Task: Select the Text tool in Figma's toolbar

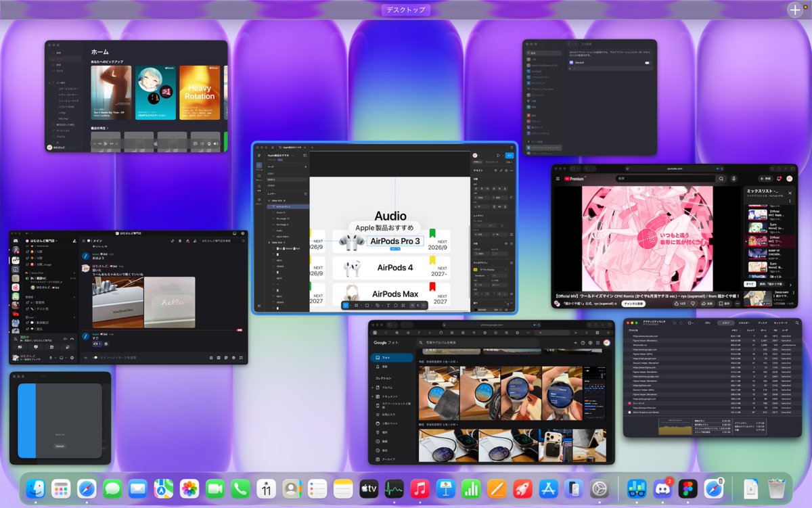Action: 388,305
